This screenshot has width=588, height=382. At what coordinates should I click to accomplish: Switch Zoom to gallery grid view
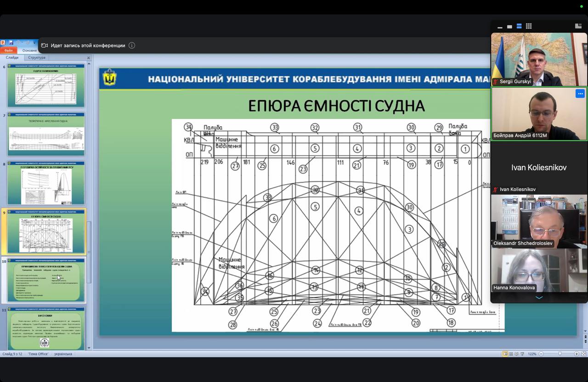529,26
